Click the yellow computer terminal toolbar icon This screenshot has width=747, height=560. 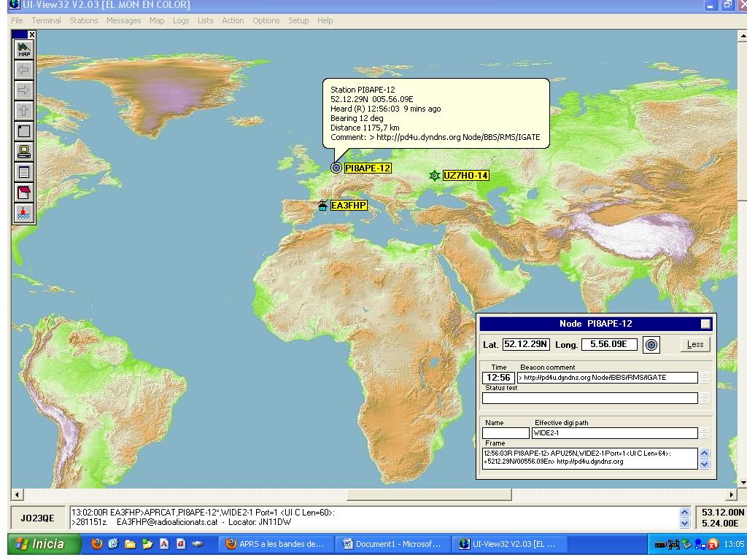point(24,152)
